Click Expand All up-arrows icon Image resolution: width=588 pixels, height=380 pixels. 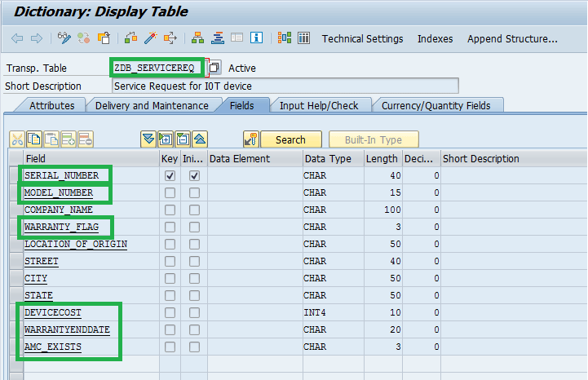pos(200,139)
